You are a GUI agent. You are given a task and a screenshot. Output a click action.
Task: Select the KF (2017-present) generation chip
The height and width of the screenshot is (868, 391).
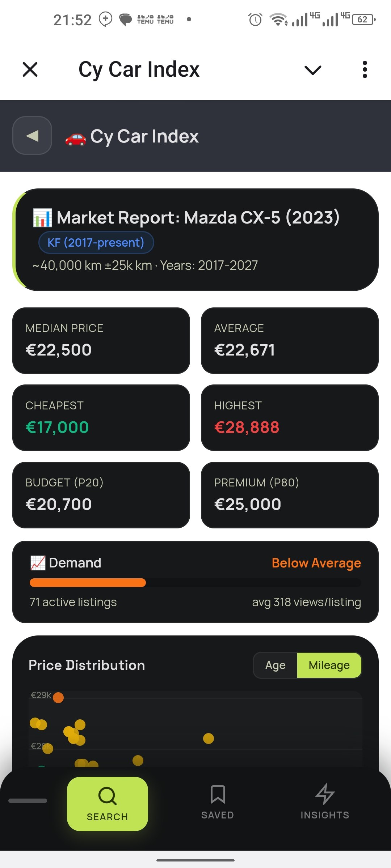point(96,242)
